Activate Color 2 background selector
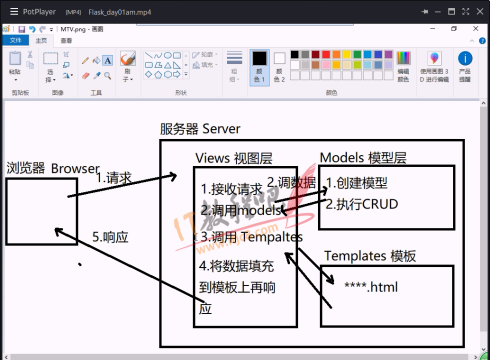The height and width of the screenshot is (360, 490). click(279, 68)
